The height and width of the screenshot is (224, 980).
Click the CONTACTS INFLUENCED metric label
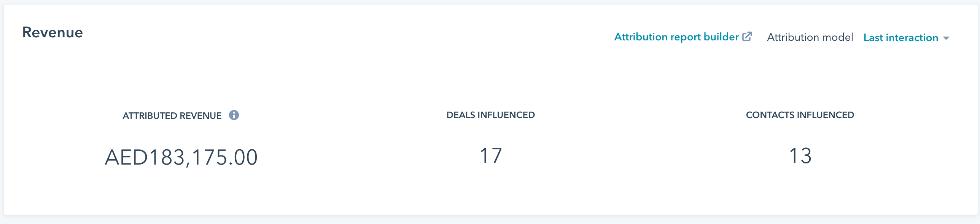pos(800,115)
